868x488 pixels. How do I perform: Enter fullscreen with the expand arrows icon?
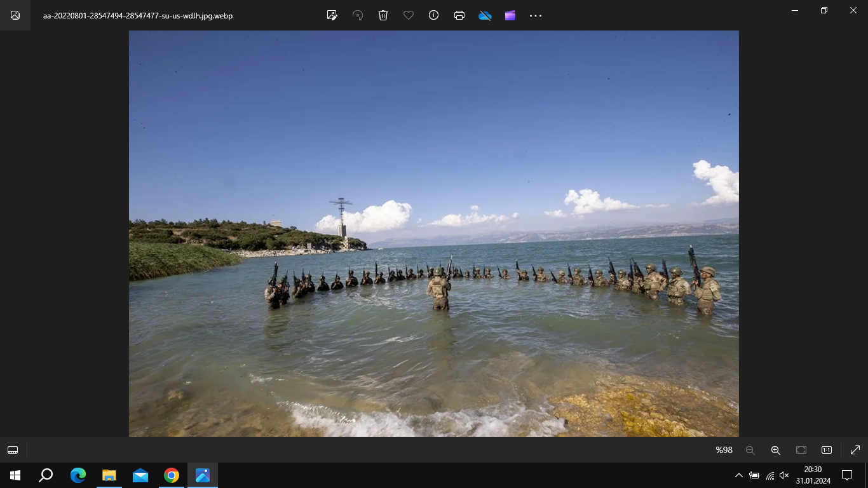[855, 450]
